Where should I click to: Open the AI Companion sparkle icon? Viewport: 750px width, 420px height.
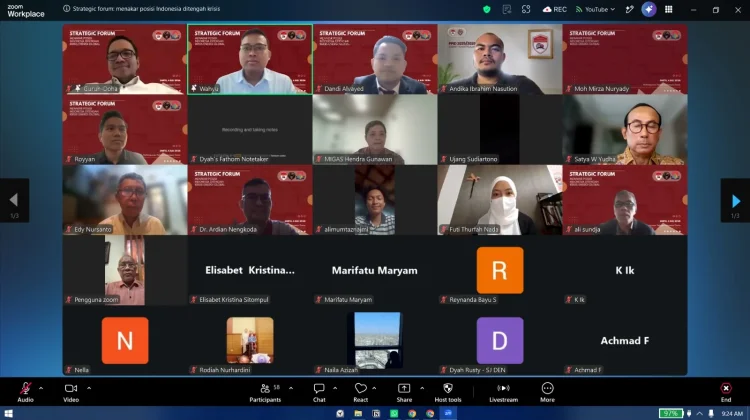click(x=649, y=9)
